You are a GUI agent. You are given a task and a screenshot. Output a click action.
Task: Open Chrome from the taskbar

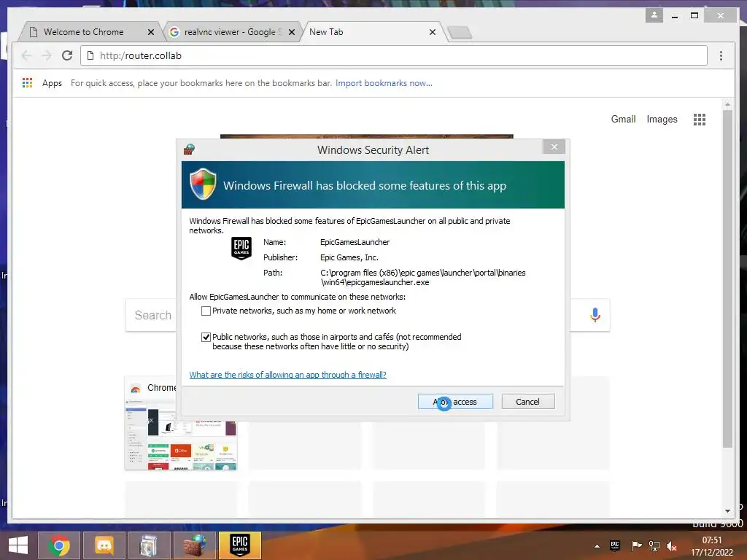(x=59, y=545)
